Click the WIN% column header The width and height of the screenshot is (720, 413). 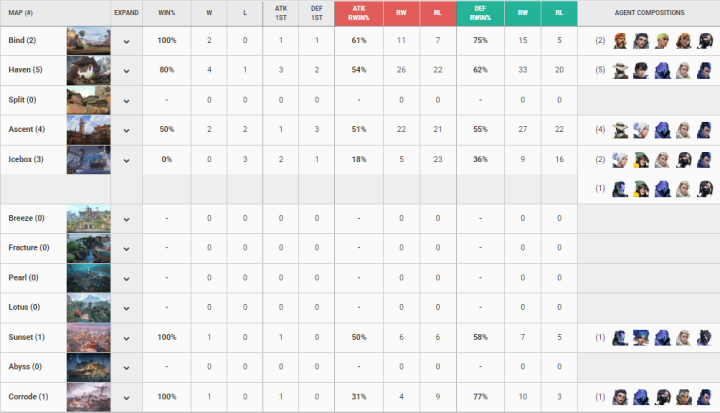169,13
